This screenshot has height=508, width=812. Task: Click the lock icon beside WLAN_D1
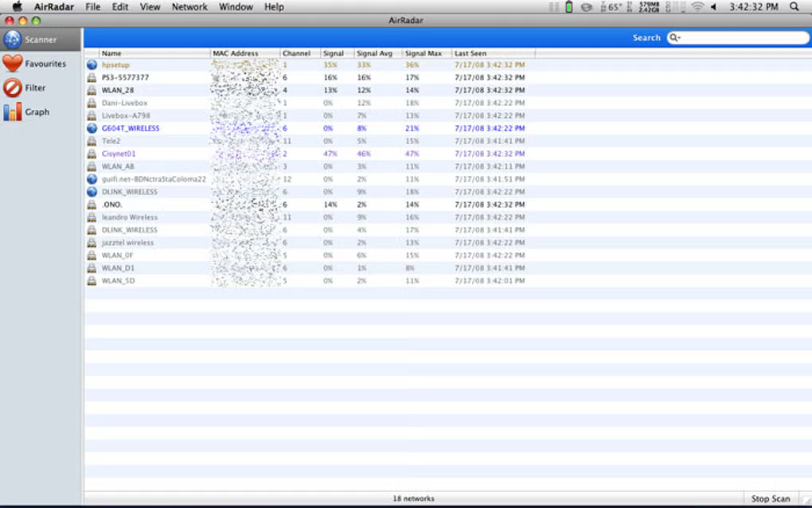click(92, 268)
